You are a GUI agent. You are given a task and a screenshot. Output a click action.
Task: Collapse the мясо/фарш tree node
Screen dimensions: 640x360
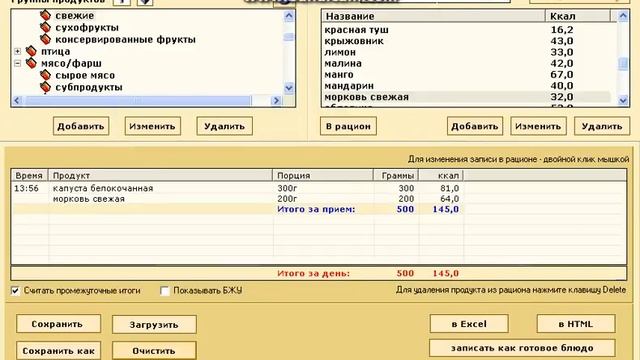click(18, 63)
